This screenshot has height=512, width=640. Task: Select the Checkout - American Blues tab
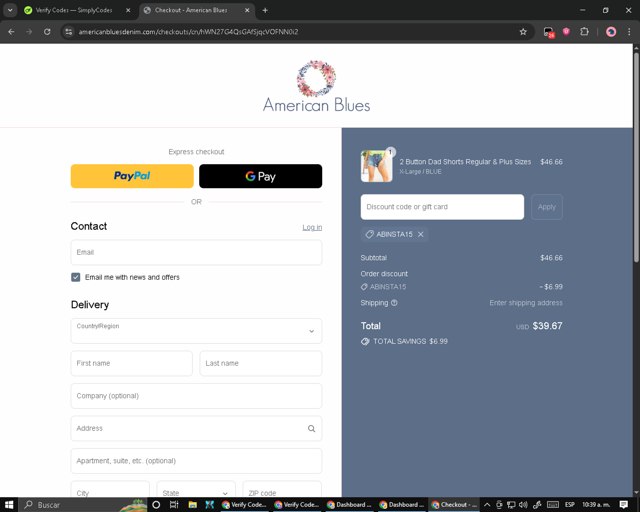click(191, 10)
